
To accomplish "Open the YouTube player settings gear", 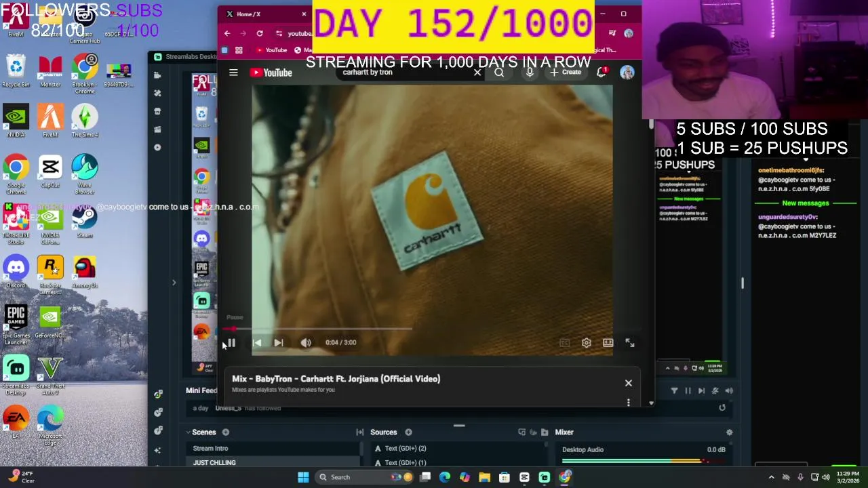I will [587, 343].
